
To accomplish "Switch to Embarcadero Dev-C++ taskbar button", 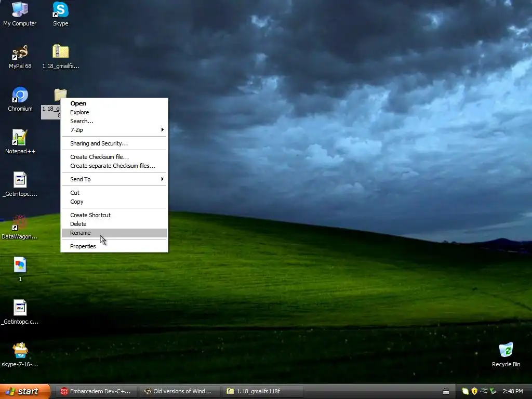I will (96, 392).
